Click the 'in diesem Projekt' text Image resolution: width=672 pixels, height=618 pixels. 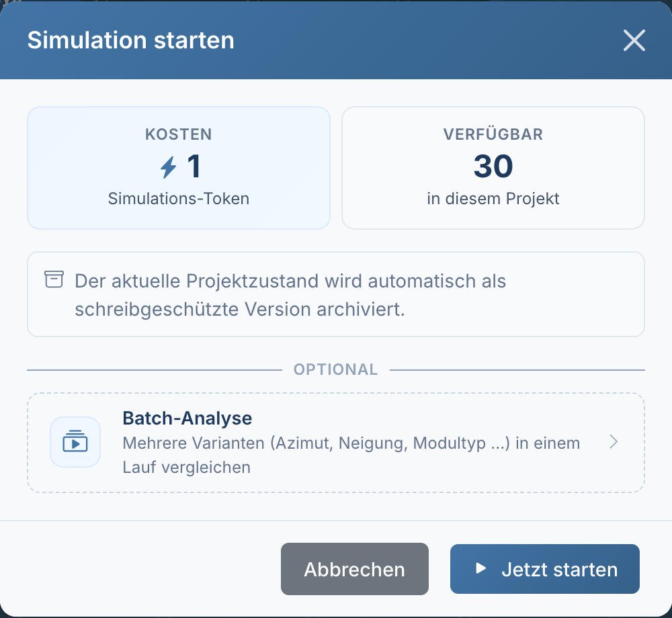point(493,199)
